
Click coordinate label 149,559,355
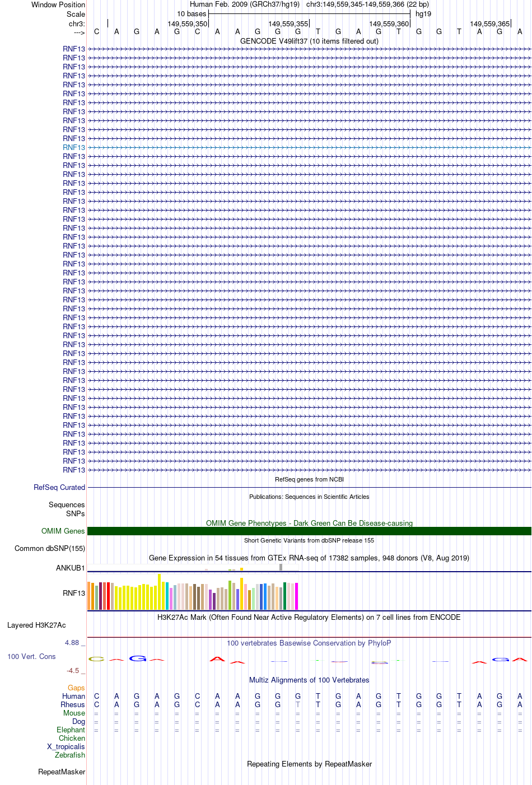tap(288, 24)
